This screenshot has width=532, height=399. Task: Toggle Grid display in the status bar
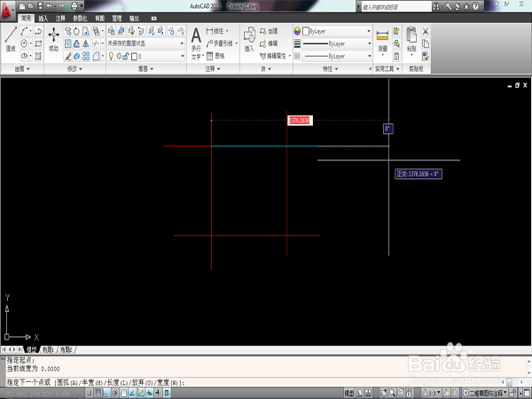tap(98, 393)
